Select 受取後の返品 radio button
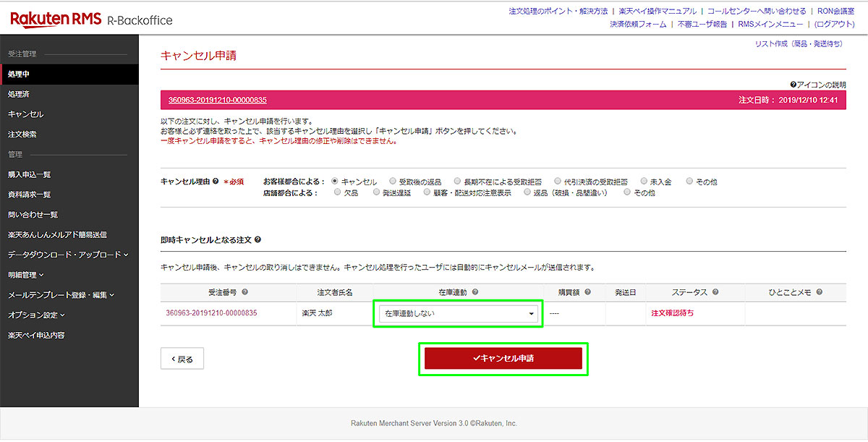The height and width of the screenshot is (442, 868). tap(392, 182)
